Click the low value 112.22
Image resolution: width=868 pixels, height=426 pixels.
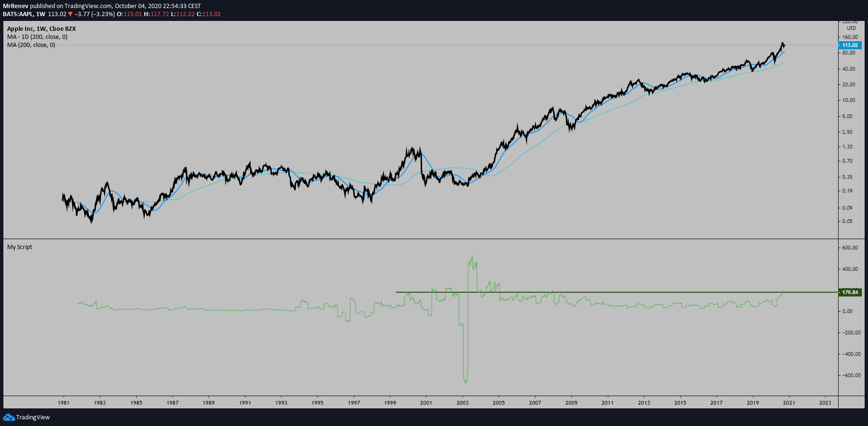tap(185, 14)
